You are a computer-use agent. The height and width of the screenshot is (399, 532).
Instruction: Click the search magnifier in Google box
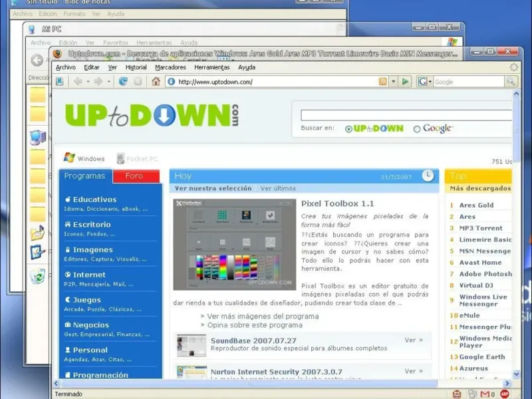[x=510, y=82]
